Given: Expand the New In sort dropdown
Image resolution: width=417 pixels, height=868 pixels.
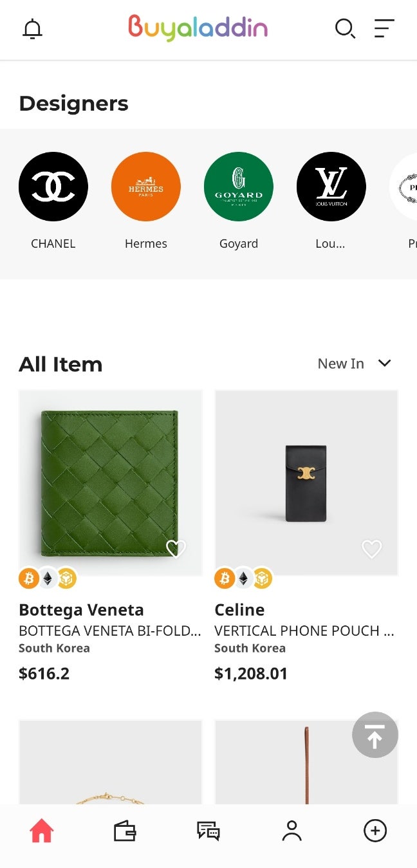Looking at the screenshot, I should pyautogui.click(x=341, y=364).
